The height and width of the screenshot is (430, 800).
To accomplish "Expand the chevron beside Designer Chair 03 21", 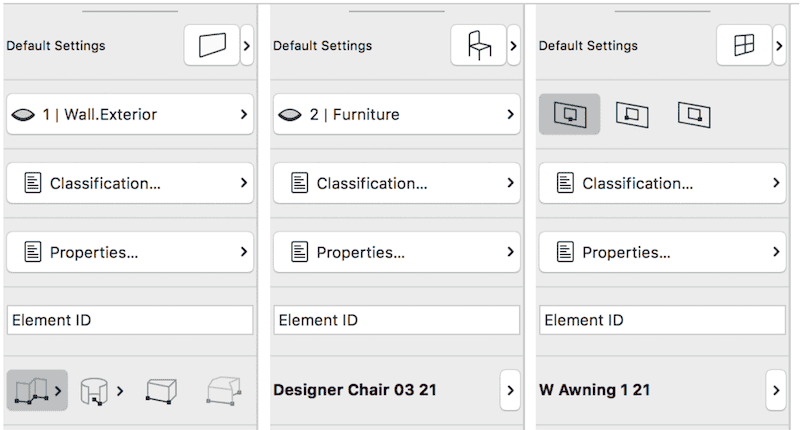I will click(508, 390).
